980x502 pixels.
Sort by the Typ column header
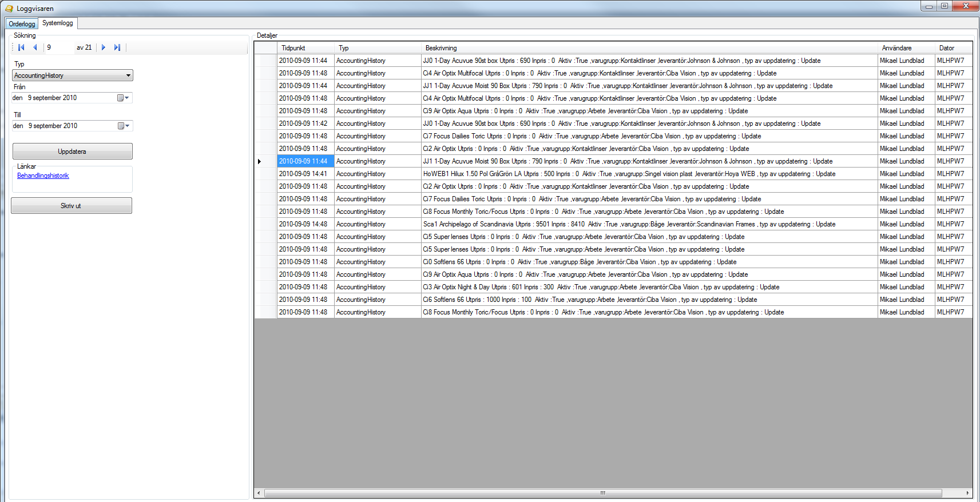378,48
